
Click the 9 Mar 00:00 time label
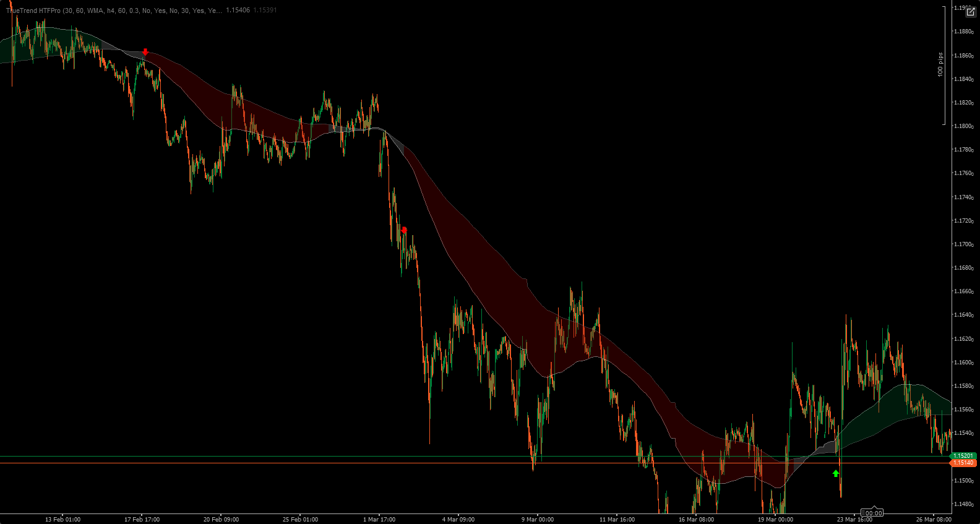(538, 519)
